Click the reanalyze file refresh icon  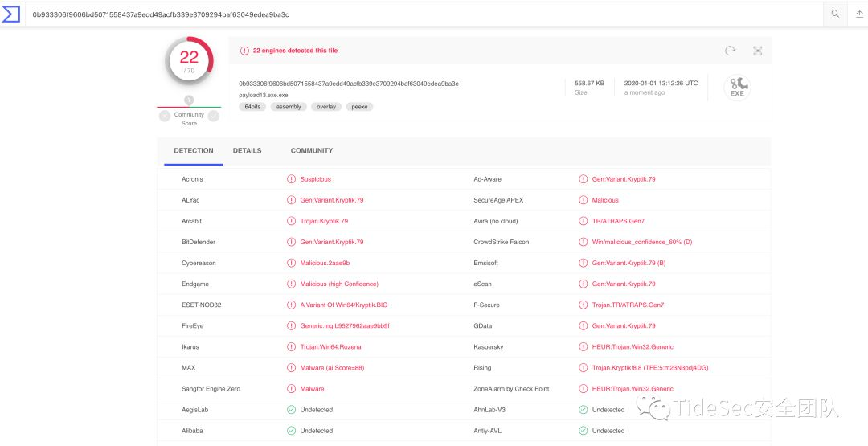coord(730,51)
